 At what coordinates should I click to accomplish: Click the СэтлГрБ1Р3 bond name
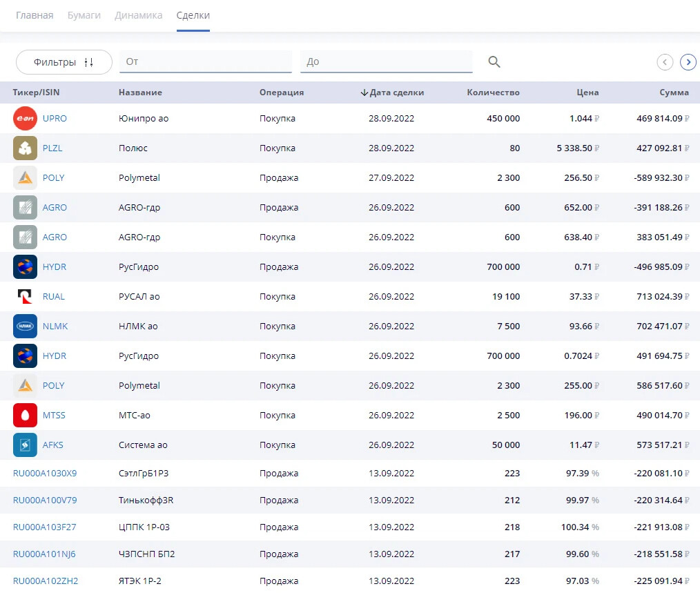click(x=144, y=474)
